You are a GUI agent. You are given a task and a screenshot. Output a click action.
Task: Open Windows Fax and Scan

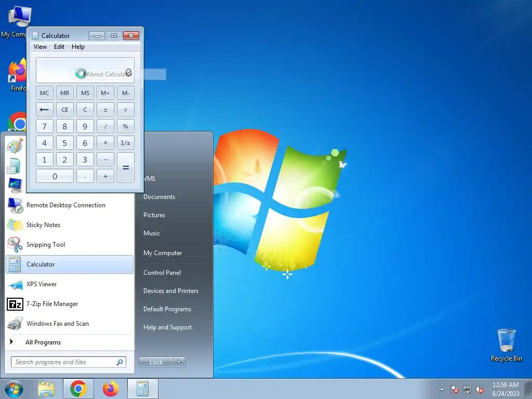pyautogui.click(x=70, y=323)
